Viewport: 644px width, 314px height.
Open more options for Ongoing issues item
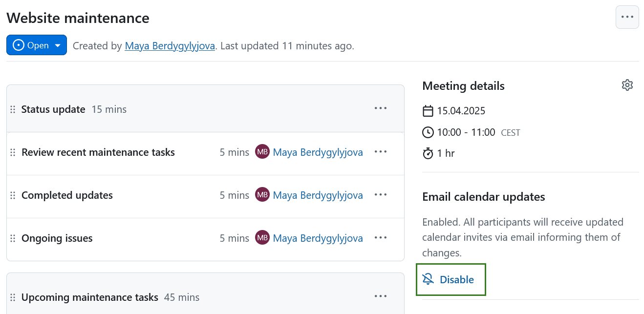[381, 238]
